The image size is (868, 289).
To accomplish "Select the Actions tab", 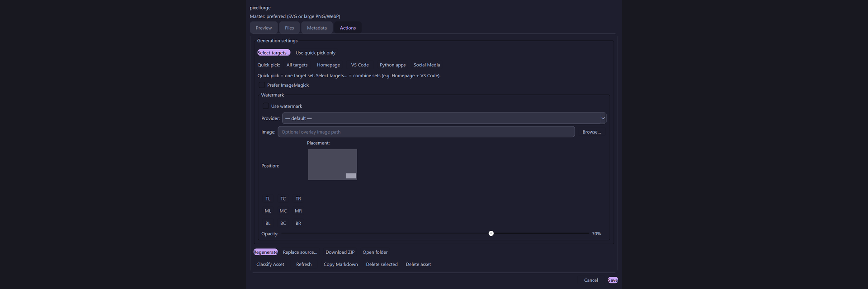I will coord(348,28).
